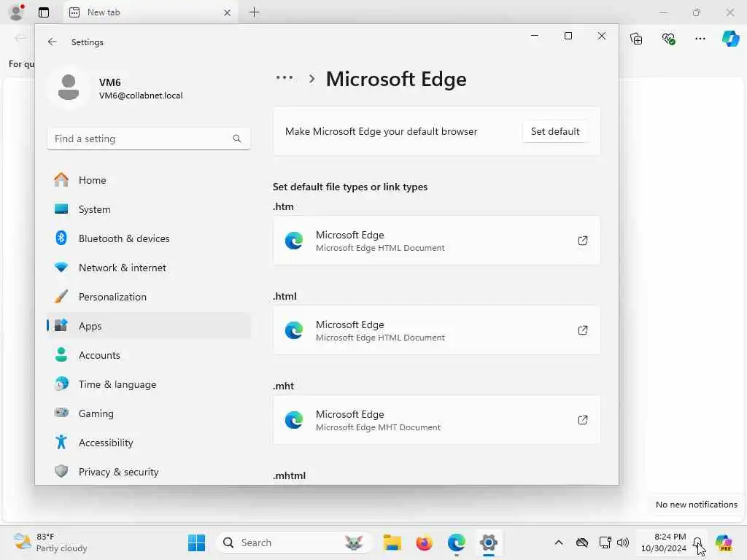Open clock showing 8:24 PM
Viewport: 747px width, 560px height.
(x=664, y=542)
